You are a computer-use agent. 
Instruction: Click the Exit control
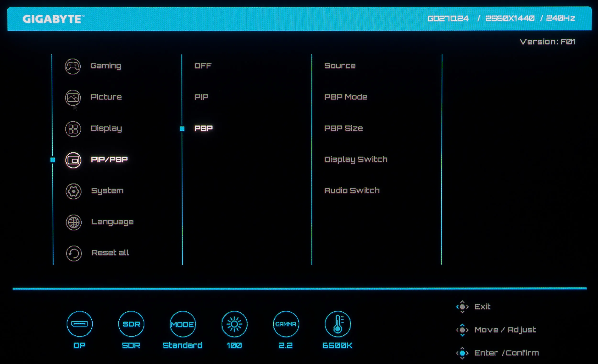click(x=482, y=307)
